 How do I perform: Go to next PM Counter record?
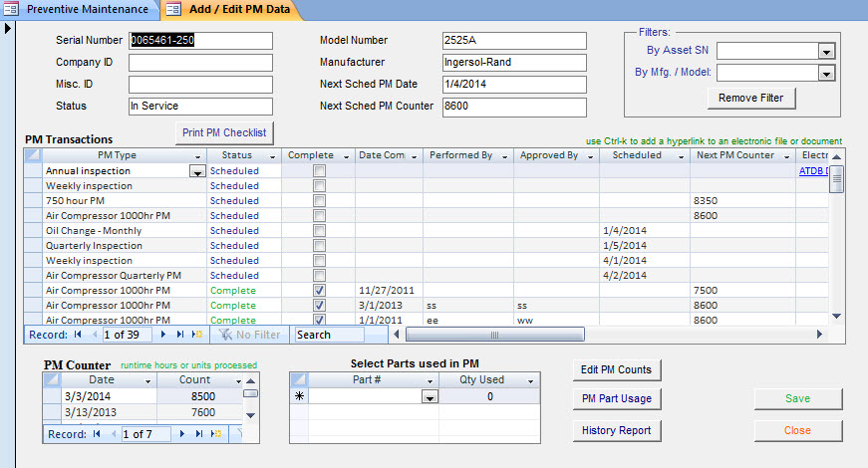[181, 434]
